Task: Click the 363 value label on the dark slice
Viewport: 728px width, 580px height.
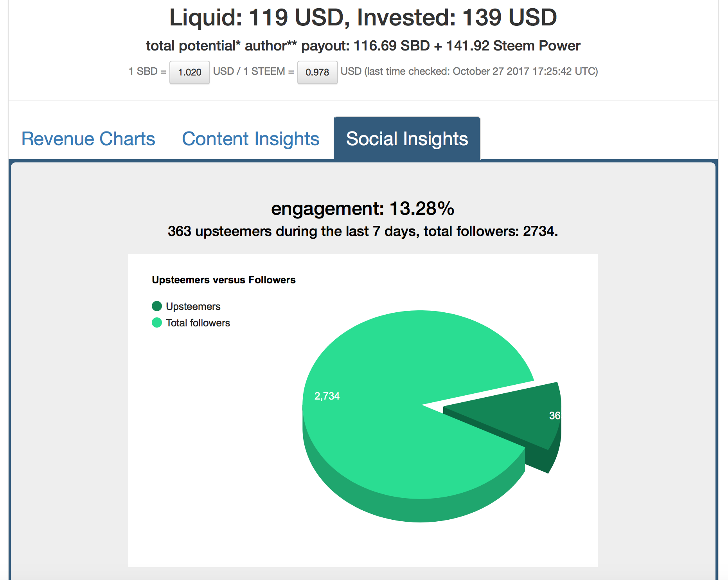Action: pyautogui.click(x=555, y=416)
